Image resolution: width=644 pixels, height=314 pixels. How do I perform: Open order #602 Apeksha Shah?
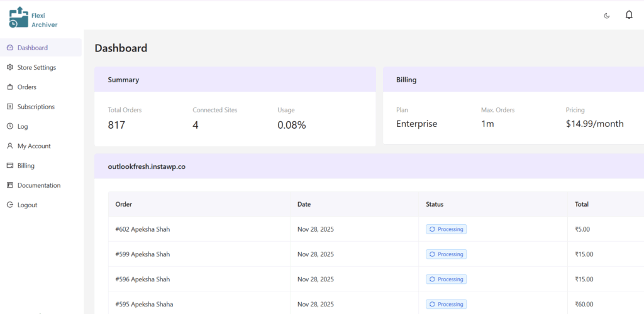click(x=143, y=229)
